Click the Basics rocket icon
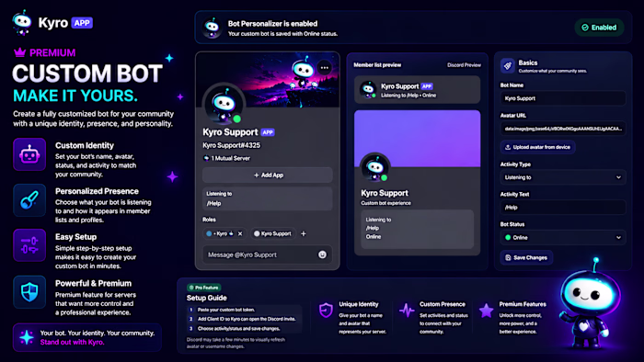 point(508,65)
